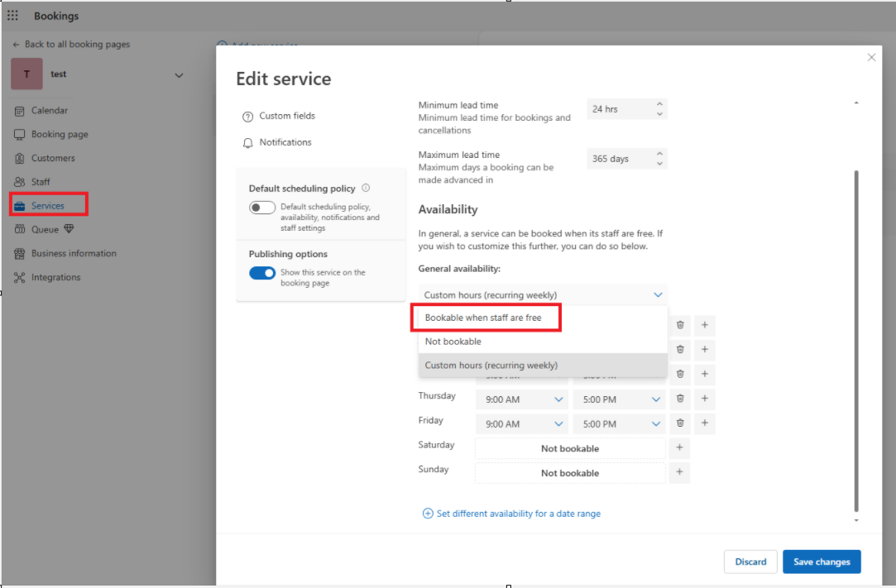896x588 pixels.
Task: Open Thursday end time dropdown
Action: pos(620,399)
